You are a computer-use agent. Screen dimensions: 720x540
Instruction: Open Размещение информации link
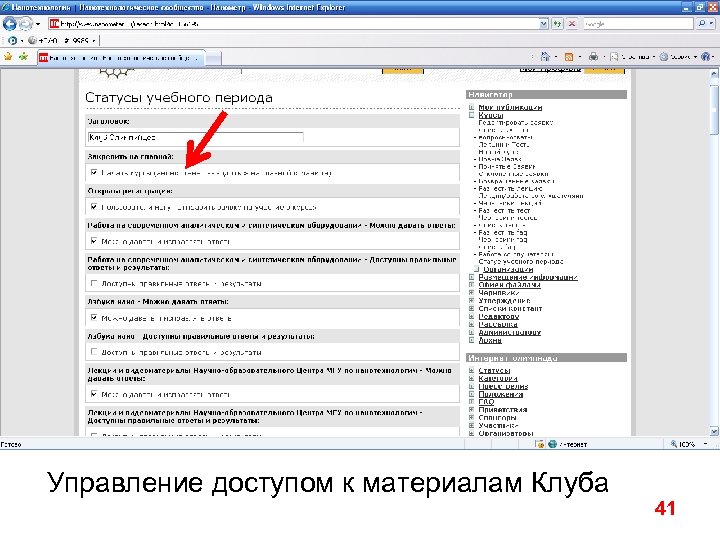(x=528, y=277)
